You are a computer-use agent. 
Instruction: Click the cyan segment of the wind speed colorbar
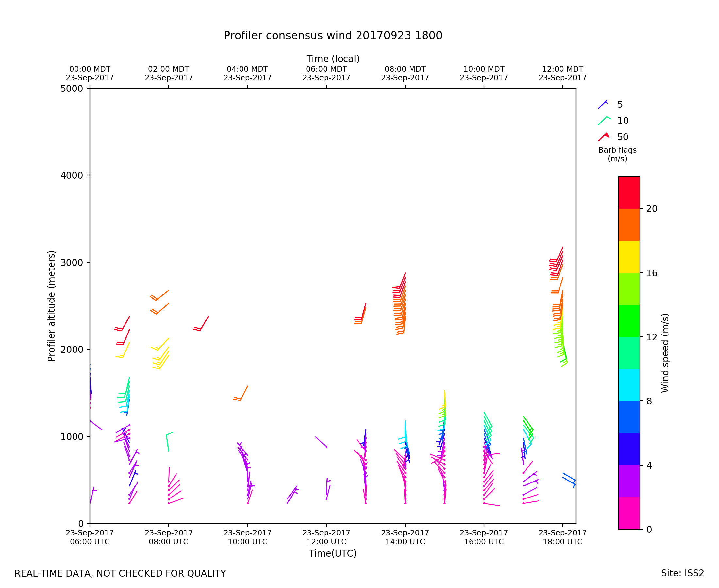pyautogui.click(x=629, y=385)
